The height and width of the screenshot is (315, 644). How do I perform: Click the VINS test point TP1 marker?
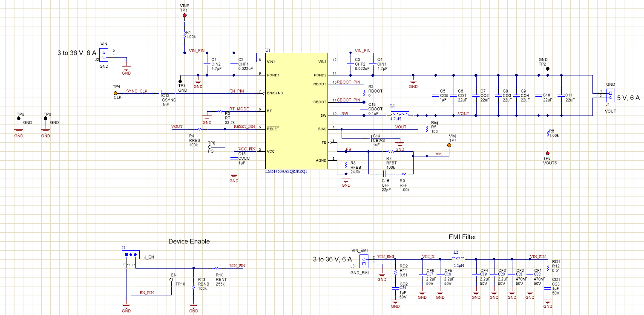184,14
